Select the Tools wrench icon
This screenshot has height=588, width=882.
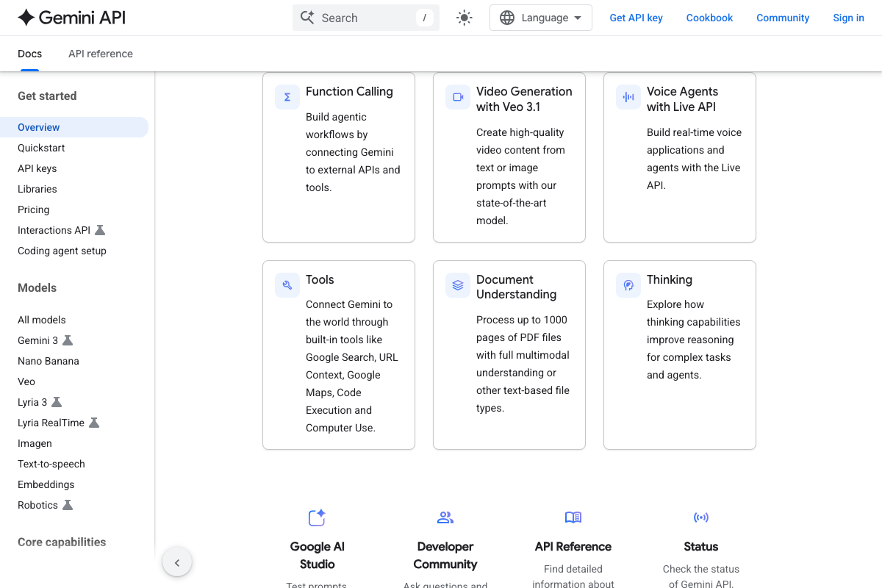[x=287, y=284]
